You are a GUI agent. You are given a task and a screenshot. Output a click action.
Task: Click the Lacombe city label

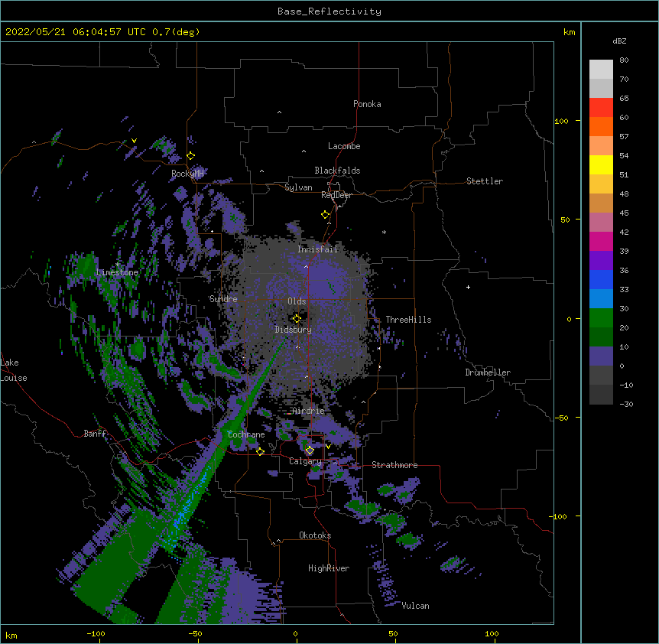point(344,146)
